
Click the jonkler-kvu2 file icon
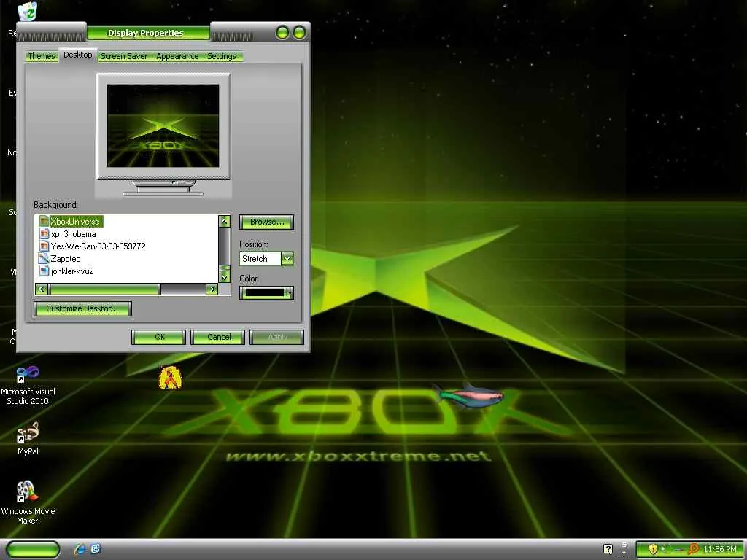44,271
